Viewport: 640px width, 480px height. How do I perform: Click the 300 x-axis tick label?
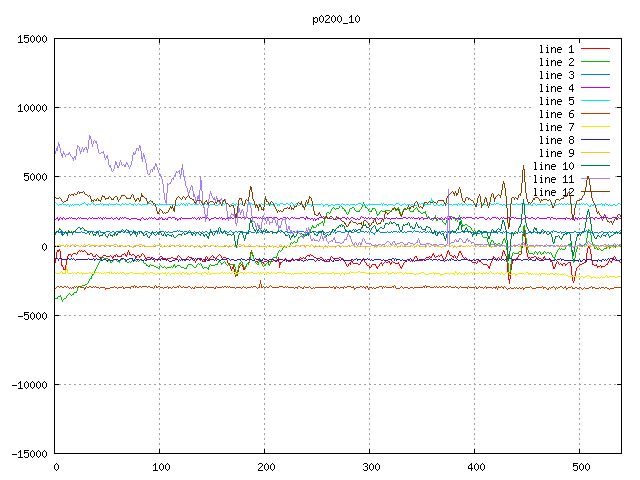pyautogui.click(x=369, y=467)
